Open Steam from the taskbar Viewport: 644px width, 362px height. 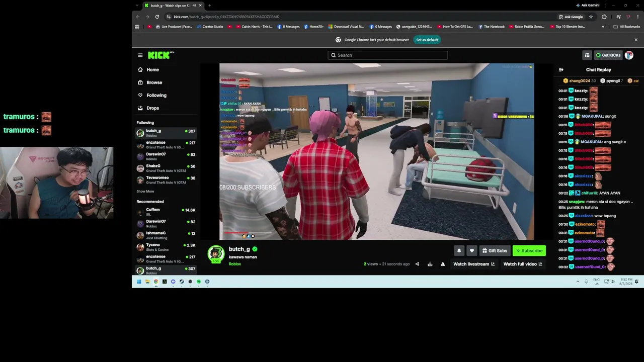pyautogui.click(x=182, y=282)
